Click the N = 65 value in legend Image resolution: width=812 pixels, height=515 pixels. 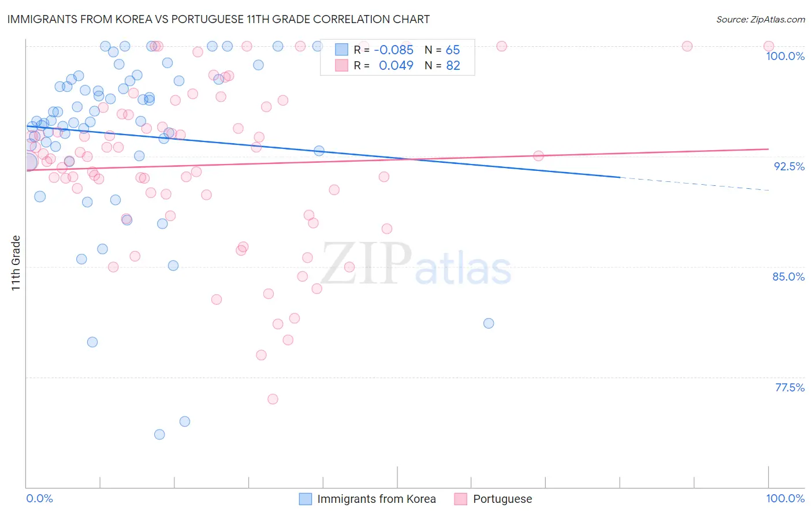point(442,50)
